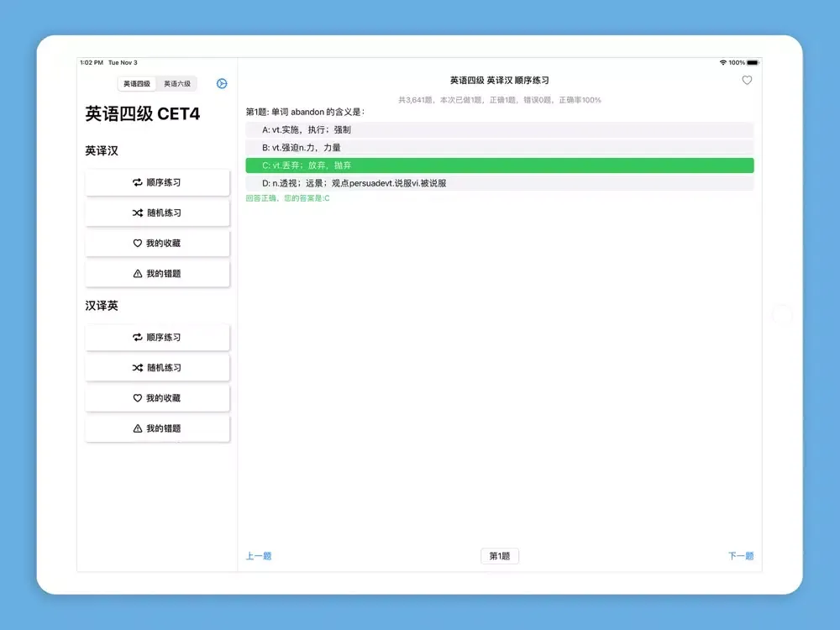This screenshot has width=840, height=630.
Task: Click the 汉译英 section header
Action: [102, 306]
